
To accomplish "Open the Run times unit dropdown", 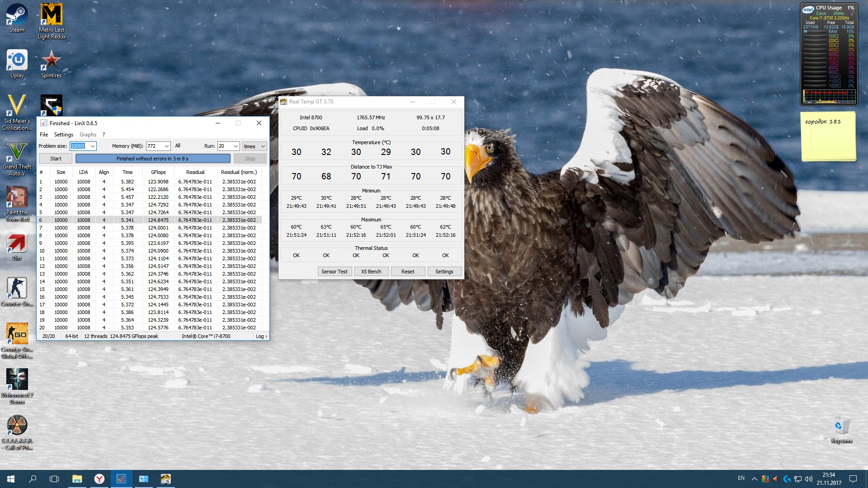I will point(262,146).
